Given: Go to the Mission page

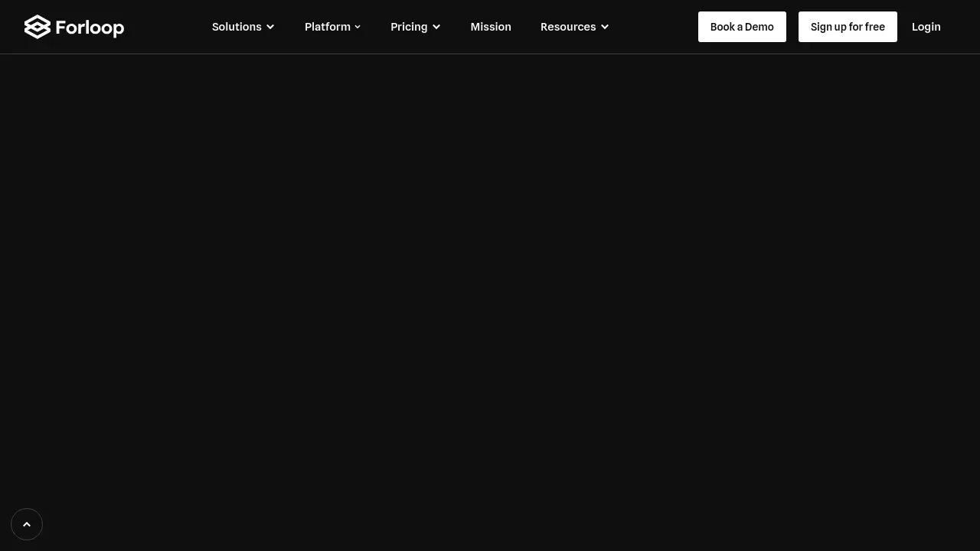Looking at the screenshot, I should tap(491, 27).
